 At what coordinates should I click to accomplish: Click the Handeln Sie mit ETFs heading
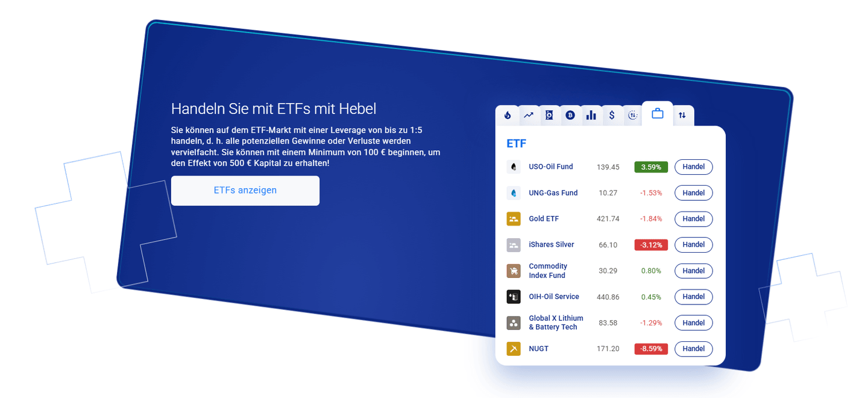pyautogui.click(x=274, y=109)
